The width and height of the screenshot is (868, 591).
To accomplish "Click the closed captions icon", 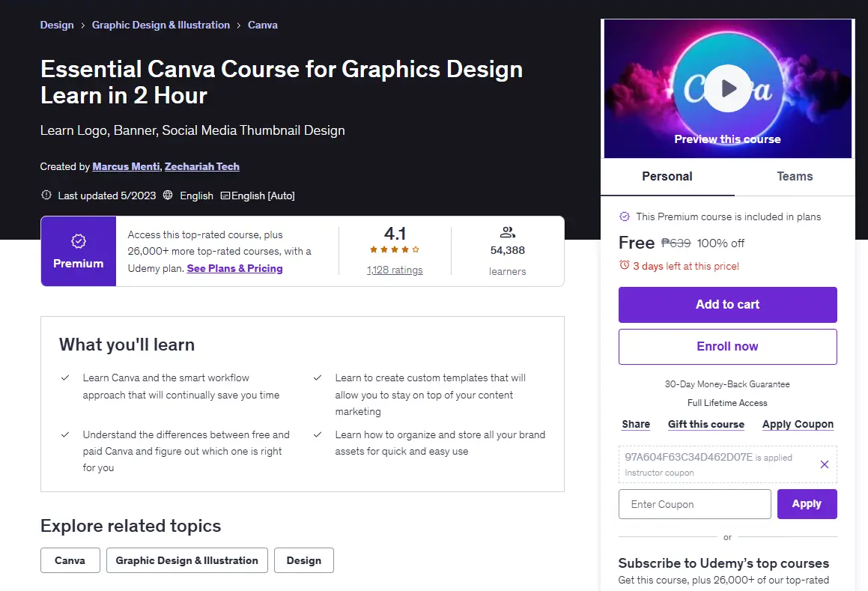I will 225,196.
